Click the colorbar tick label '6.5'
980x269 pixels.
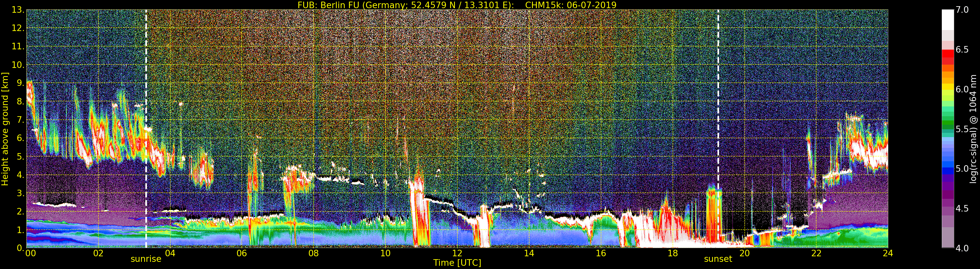click(962, 50)
